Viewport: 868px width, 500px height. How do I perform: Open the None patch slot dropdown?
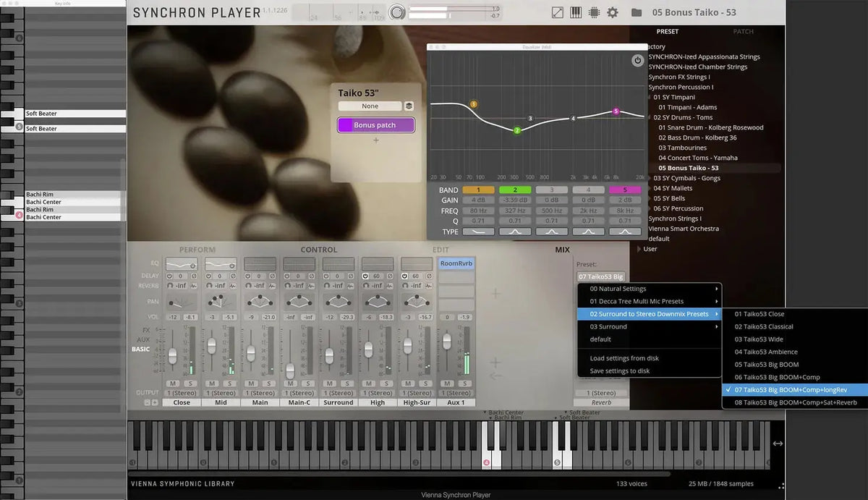(x=370, y=106)
